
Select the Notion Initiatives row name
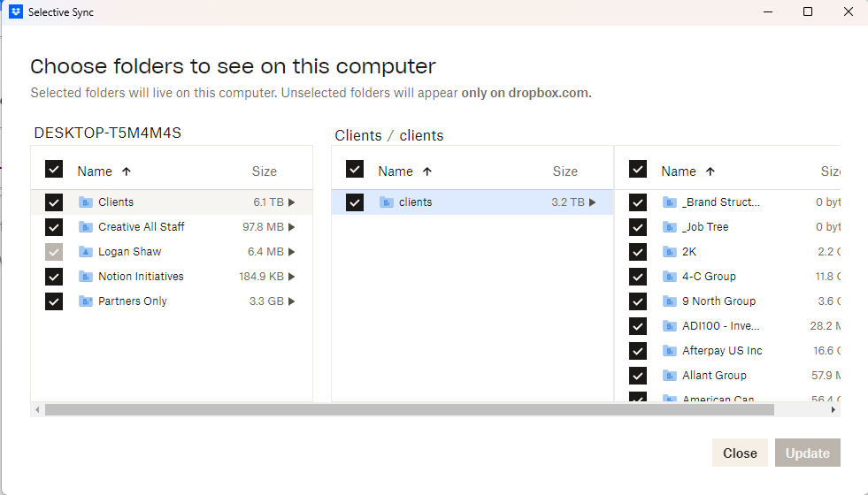coord(141,277)
